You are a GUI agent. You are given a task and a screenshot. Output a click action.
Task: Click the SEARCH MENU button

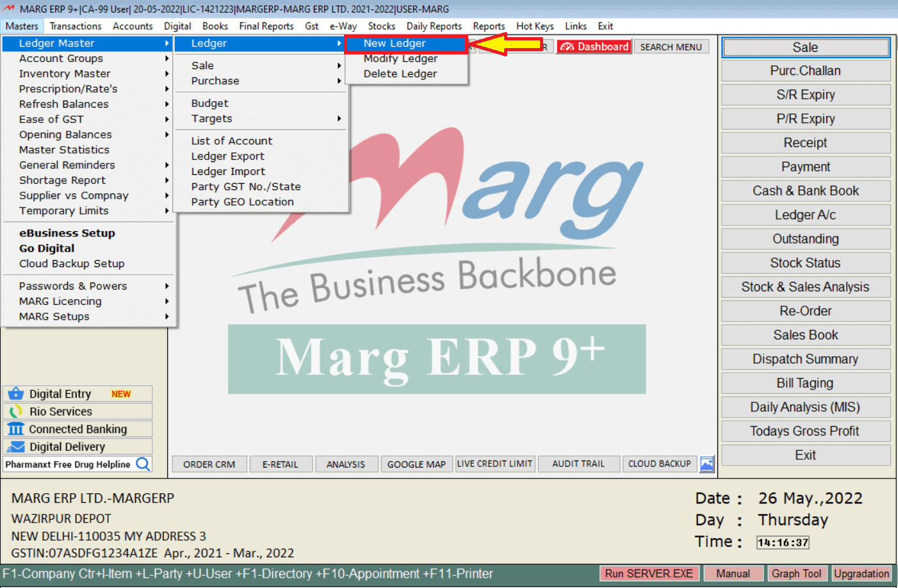tap(671, 47)
